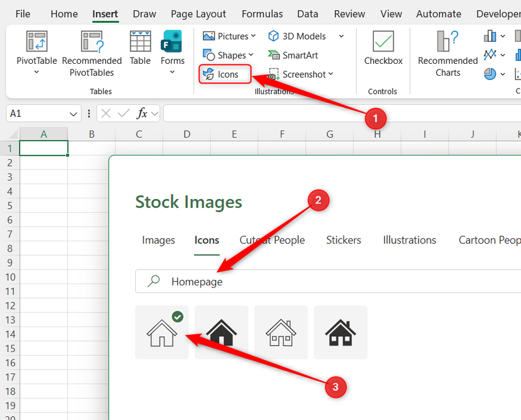The image size is (521, 420).
Task: Click the Screenshot tool
Action: (x=297, y=75)
